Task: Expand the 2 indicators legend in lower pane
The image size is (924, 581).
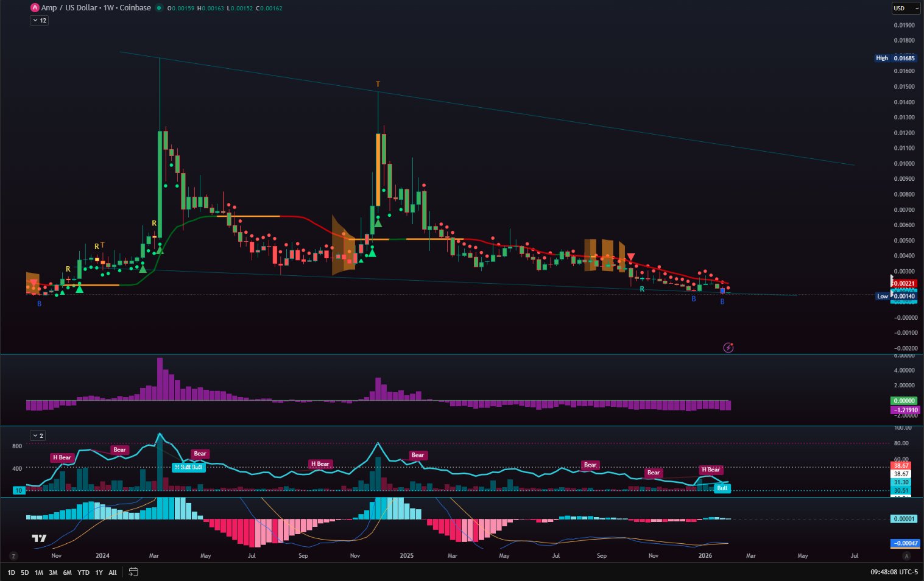Action: point(38,435)
